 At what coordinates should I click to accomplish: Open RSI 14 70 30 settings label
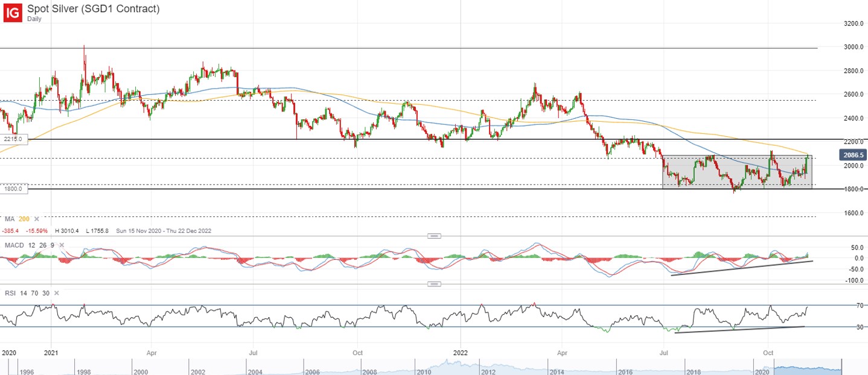click(x=27, y=292)
